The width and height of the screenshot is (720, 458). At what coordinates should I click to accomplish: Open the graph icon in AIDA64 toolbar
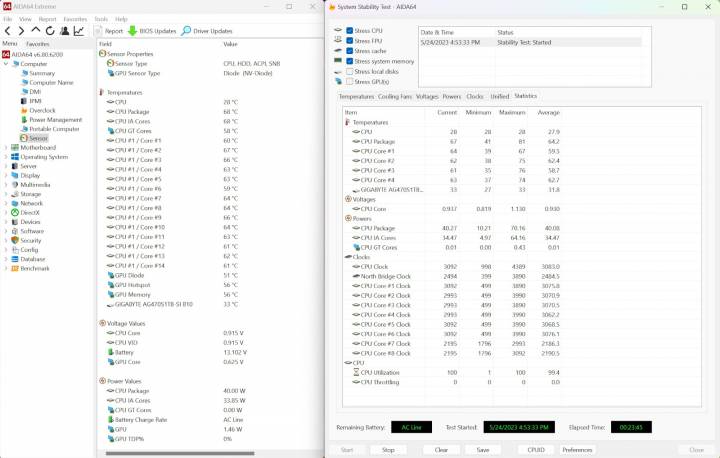tap(79, 31)
